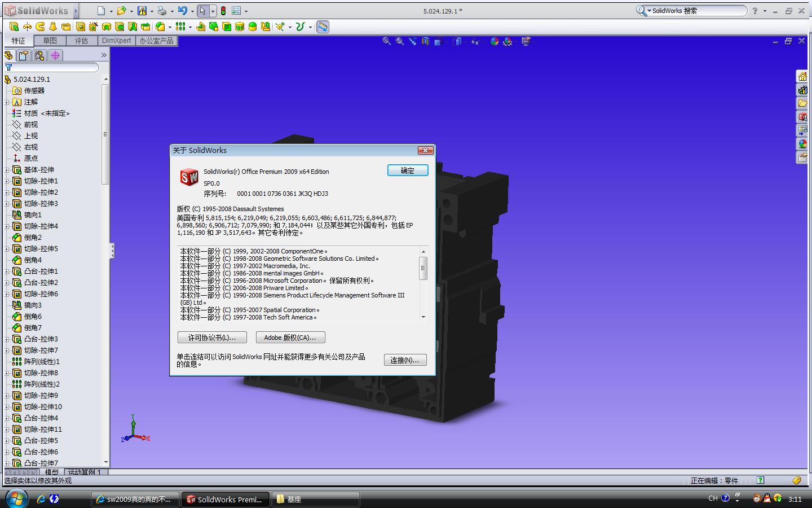This screenshot has width=812, height=508.
Task: Click the 连接(N)... button
Action: 405,360
